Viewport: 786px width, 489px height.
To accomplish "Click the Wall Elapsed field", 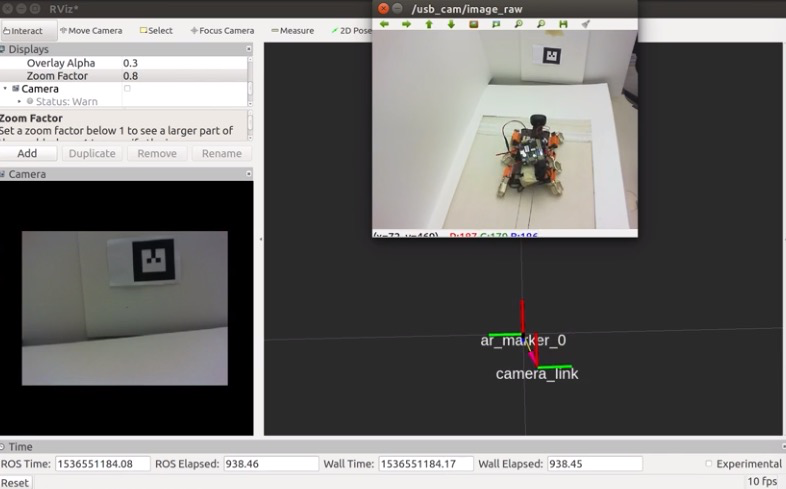I will tap(595, 464).
